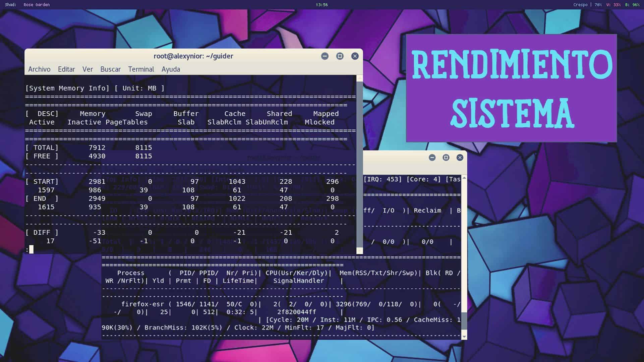This screenshot has height=362, width=644.
Task: Click the down arrow on the second window's scrollbar
Action: [464, 336]
